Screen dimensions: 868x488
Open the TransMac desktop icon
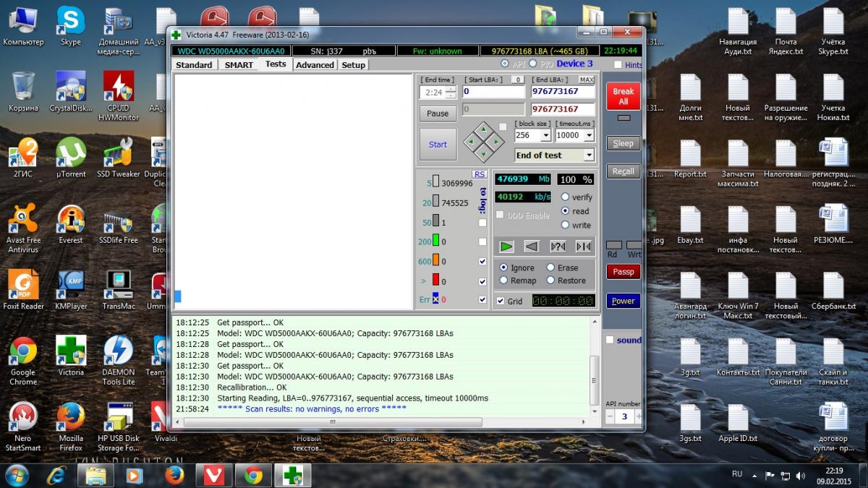pos(119,289)
